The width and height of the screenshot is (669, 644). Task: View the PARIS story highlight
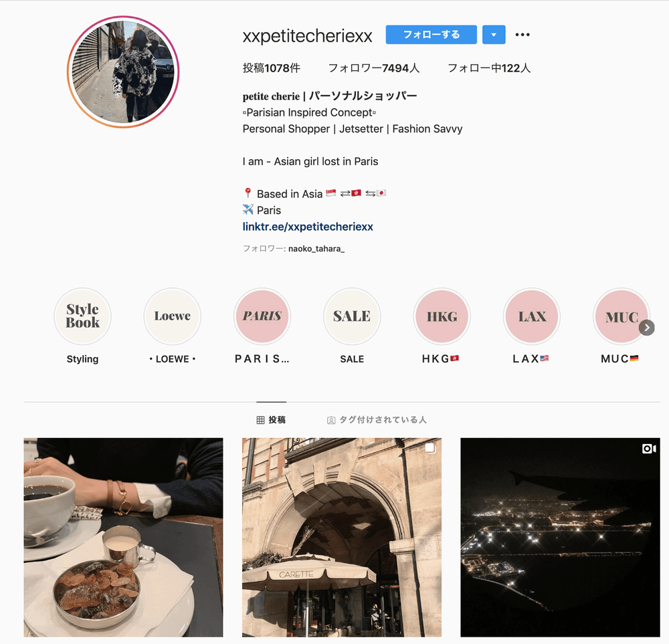pyautogui.click(x=262, y=316)
